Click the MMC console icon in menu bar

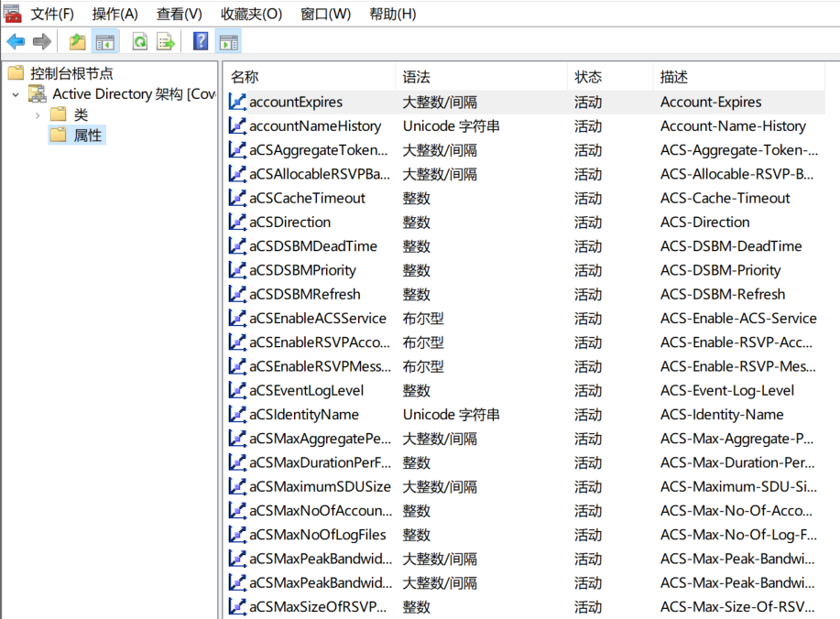pos(12,13)
